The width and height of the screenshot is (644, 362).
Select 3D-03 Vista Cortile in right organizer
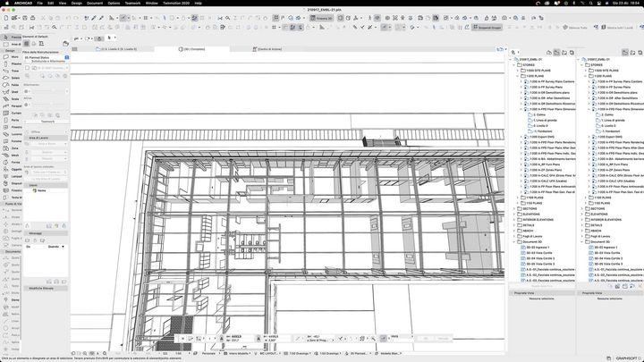pyautogui.click(x=605, y=253)
